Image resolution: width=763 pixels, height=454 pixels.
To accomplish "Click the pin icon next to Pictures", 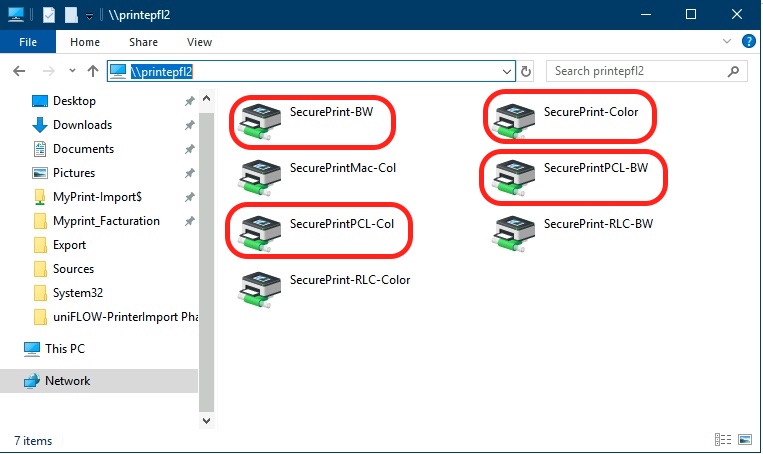I will pyautogui.click(x=189, y=173).
